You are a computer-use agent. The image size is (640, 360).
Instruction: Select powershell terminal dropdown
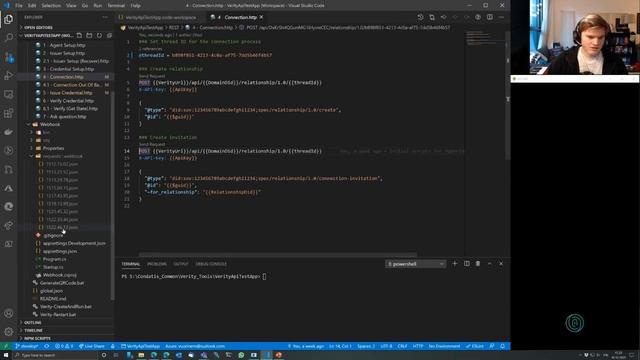416,264
